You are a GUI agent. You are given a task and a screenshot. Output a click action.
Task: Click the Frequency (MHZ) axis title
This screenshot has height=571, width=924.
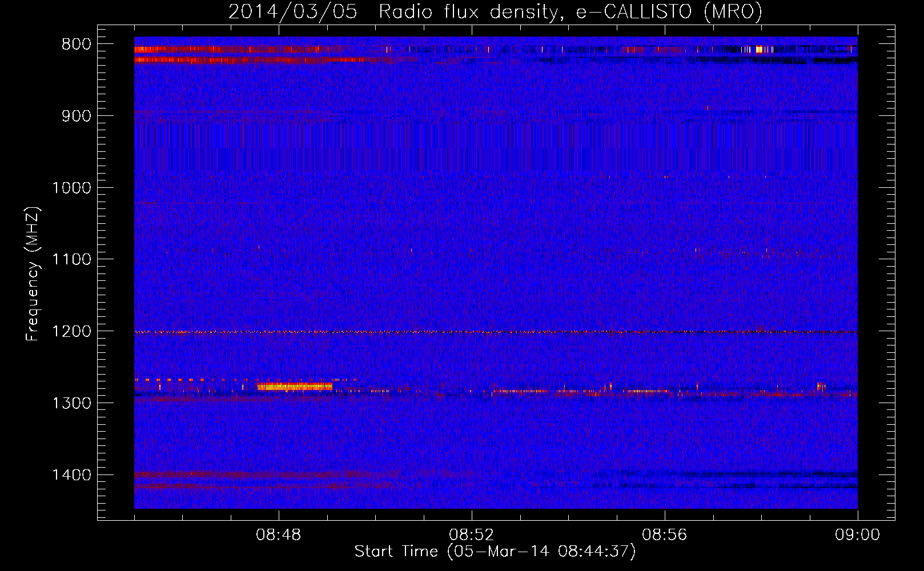[33, 274]
